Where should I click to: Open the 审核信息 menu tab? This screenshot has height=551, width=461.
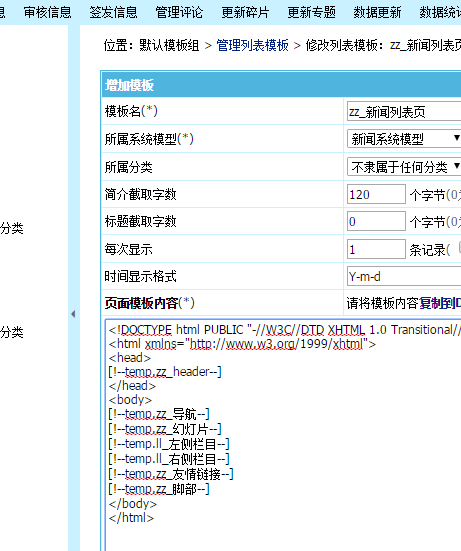click(47, 13)
